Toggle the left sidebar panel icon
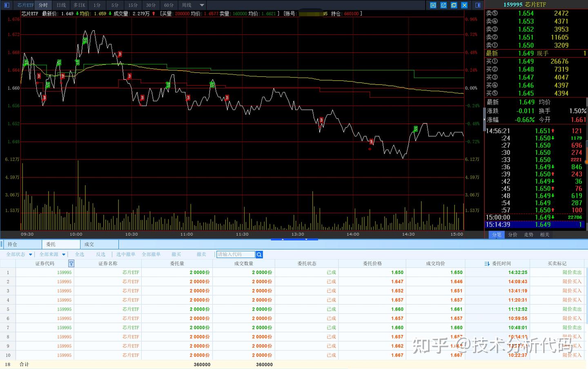Image resolution: width=588 pixels, height=369 pixels. pos(7,5)
